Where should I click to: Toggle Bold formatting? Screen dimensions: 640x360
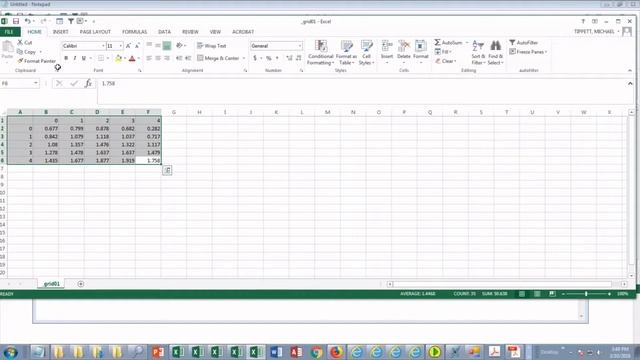tap(66, 58)
